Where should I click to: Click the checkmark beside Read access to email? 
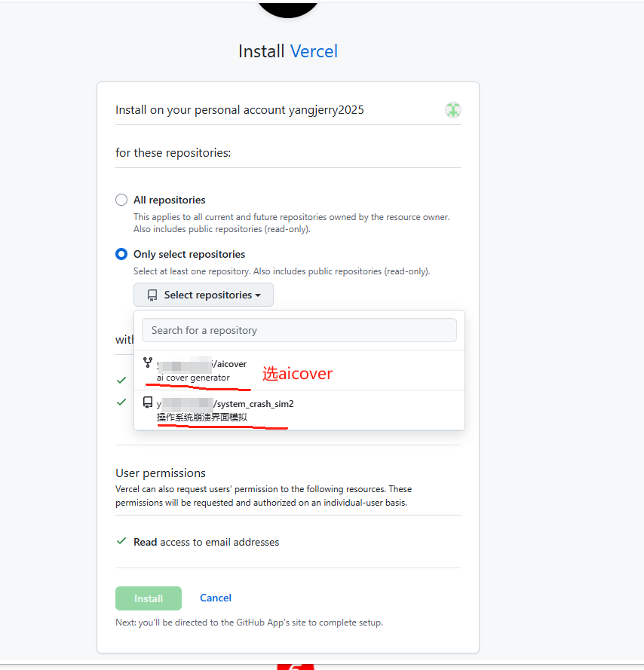[121, 541]
